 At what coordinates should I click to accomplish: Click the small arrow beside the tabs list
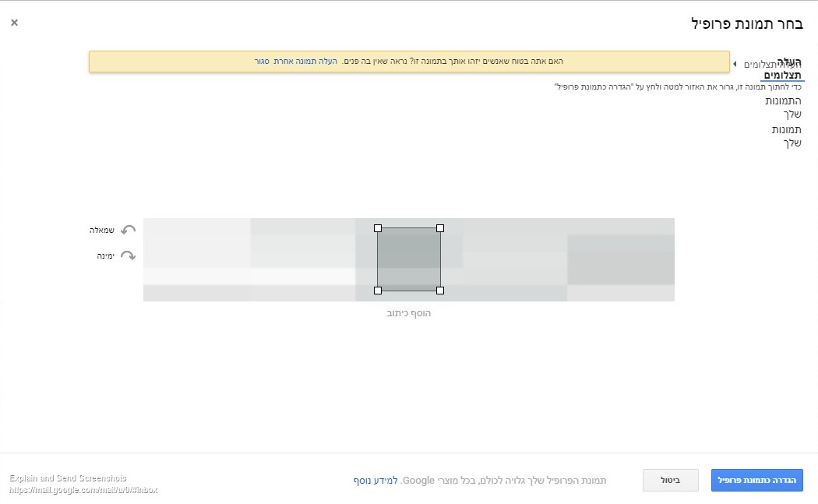(x=735, y=64)
